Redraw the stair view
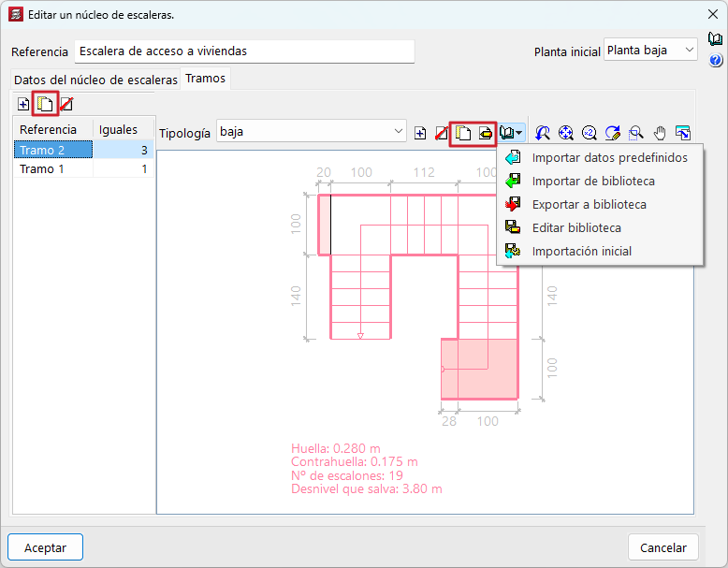 pyautogui.click(x=612, y=133)
